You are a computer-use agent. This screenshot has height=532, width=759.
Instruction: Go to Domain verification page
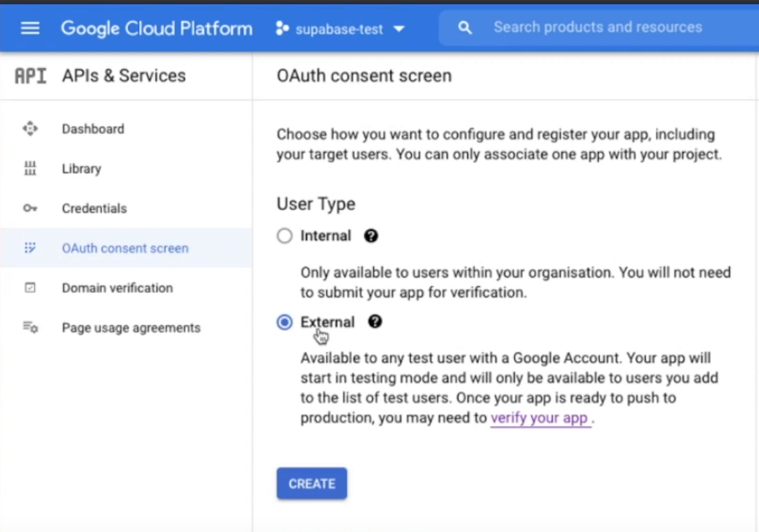117,288
